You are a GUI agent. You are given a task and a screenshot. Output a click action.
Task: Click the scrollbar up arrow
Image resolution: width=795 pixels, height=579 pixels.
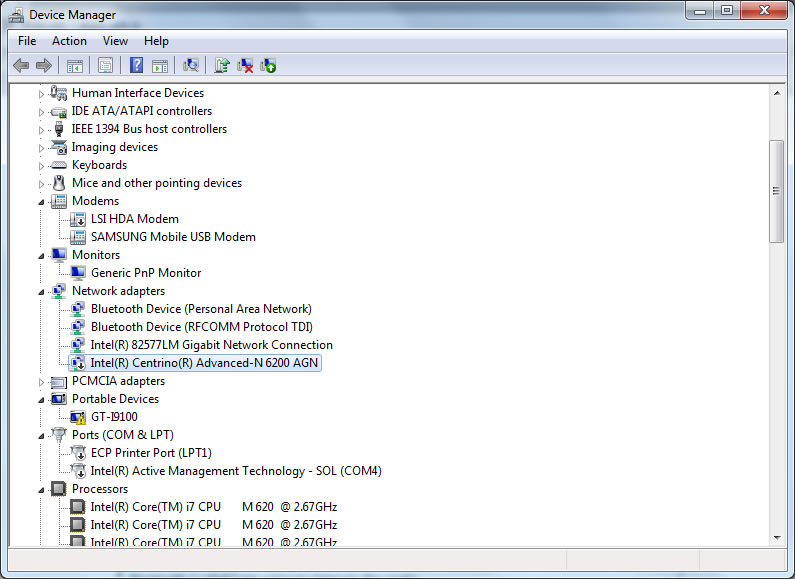pos(776,93)
